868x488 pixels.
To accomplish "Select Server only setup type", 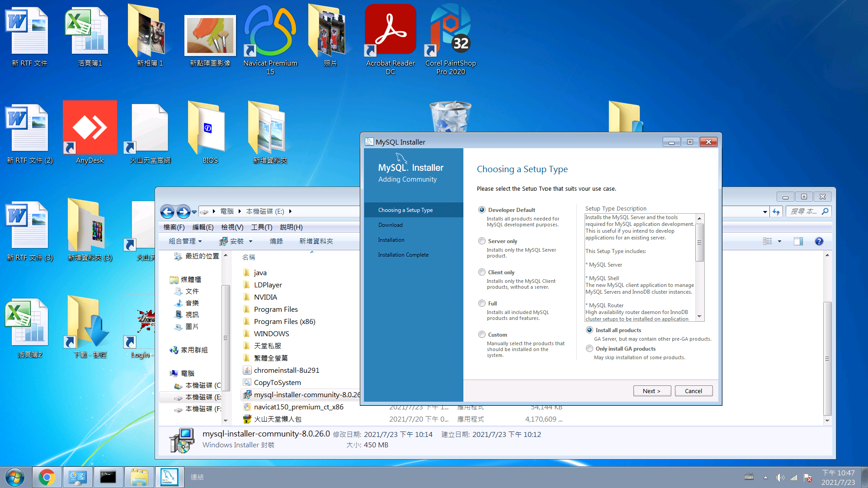I will 482,241.
